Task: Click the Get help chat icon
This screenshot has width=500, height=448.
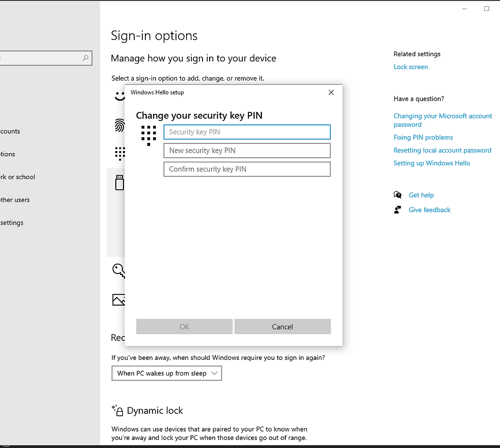Action: 397,195
